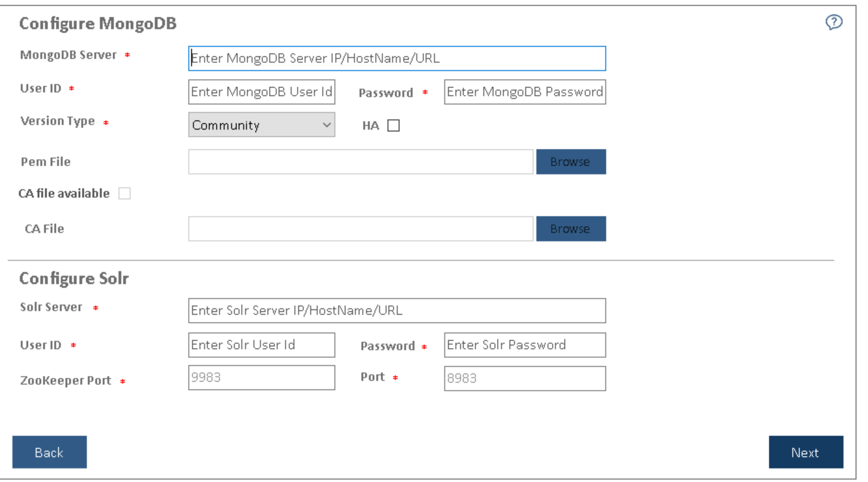The image size is (868, 482).
Task: Browse for the Pem File
Action: click(x=570, y=161)
